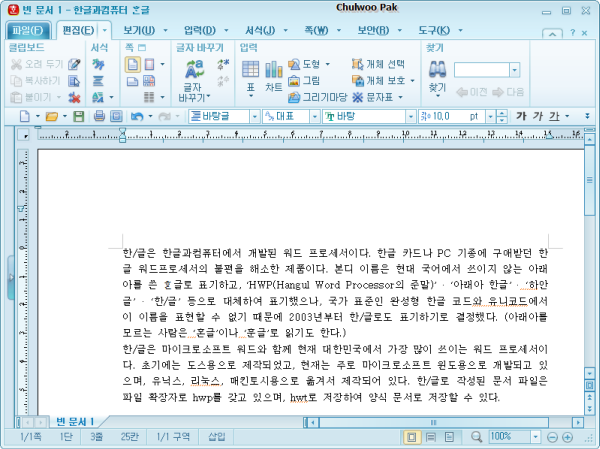The width and height of the screenshot is (600, 449).
Task: Click the print preview icon
Action: point(116,116)
